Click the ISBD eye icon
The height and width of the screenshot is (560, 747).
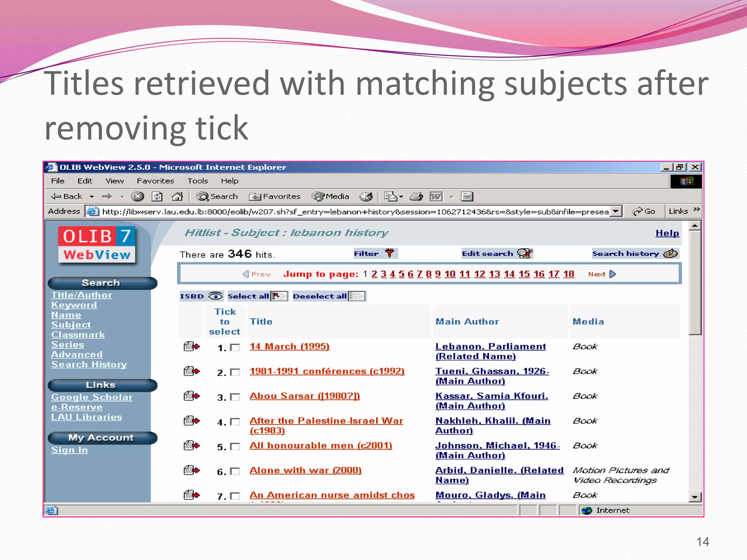216,296
